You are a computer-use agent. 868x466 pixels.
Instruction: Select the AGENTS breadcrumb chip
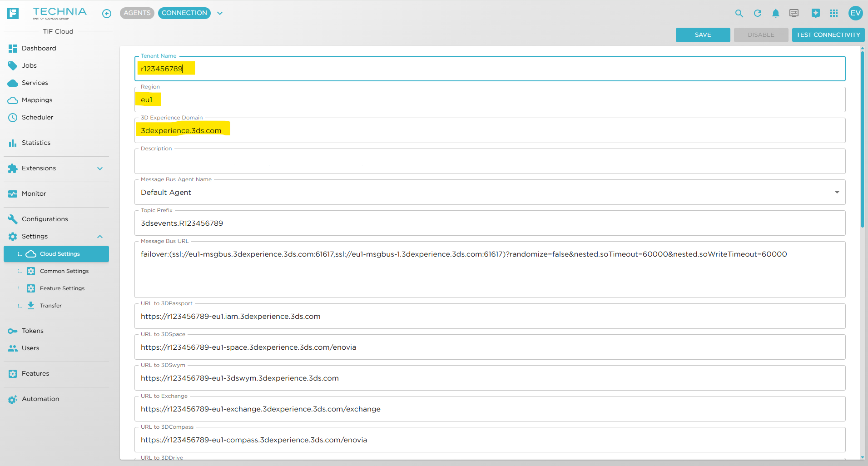pos(137,13)
